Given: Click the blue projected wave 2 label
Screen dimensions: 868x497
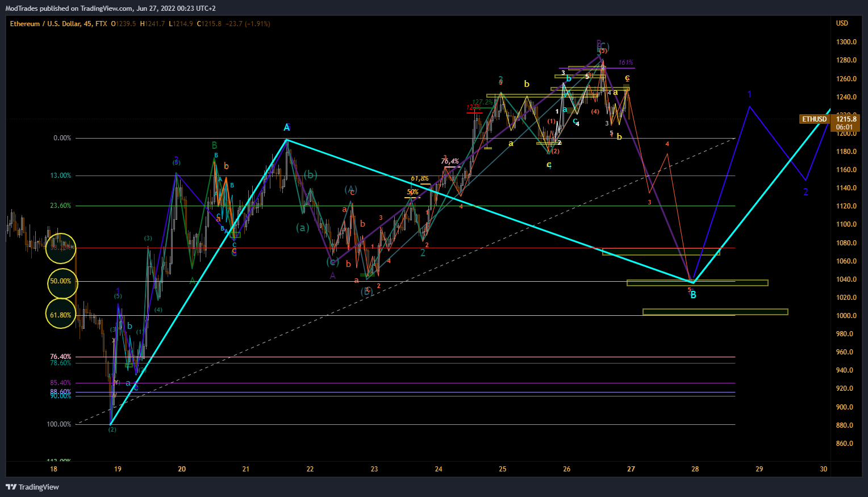Looking at the screenshot, I should (806, 192).
